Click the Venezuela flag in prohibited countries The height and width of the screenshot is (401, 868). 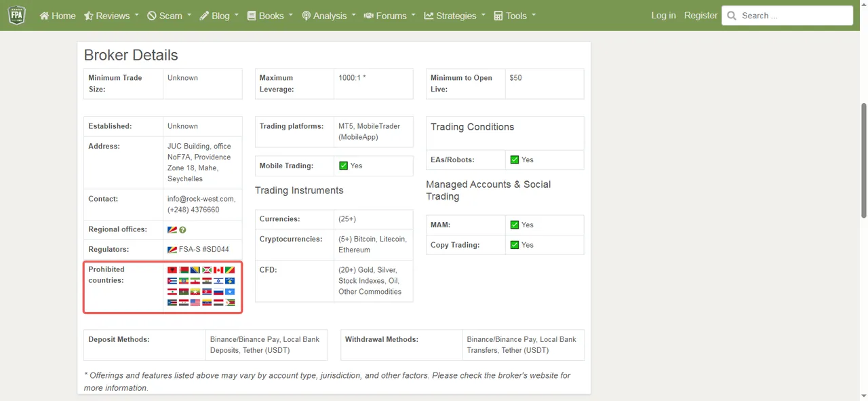pos(207,303)
